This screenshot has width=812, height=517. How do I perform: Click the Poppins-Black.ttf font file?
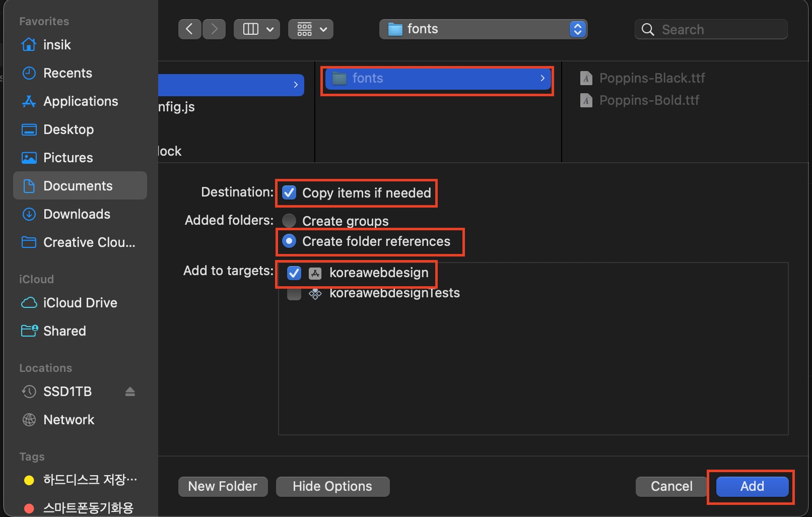click(x=651, y=78)
